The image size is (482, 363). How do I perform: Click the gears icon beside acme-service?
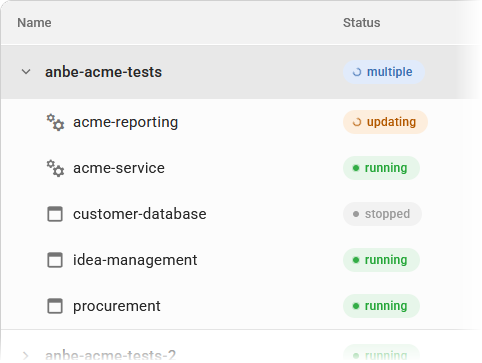pos(55,168)
